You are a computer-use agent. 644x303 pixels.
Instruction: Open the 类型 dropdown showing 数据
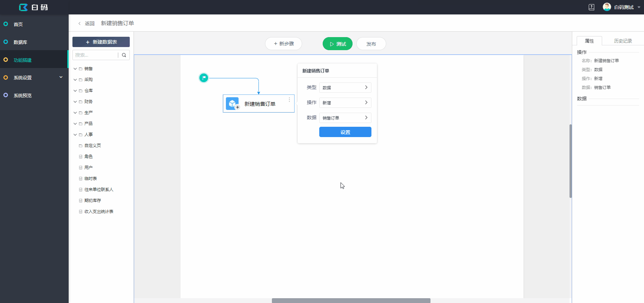pyautogui.click(x=345, y=88)
